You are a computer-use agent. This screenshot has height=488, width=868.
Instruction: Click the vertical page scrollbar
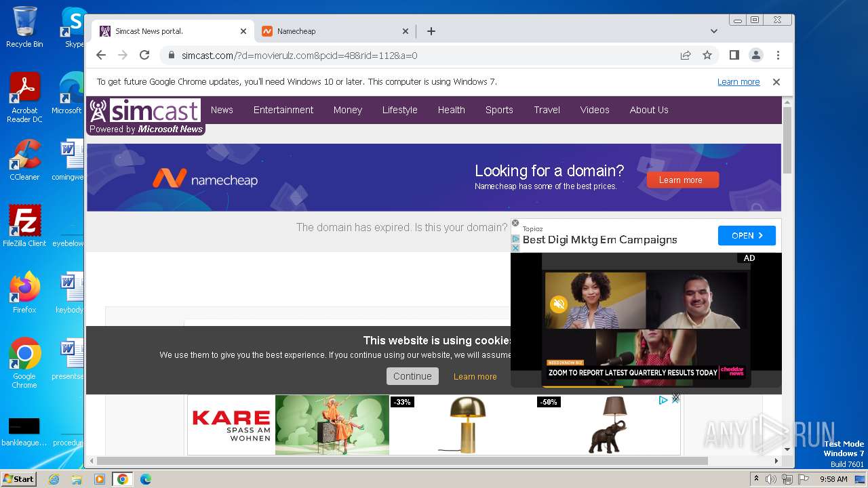787,141
